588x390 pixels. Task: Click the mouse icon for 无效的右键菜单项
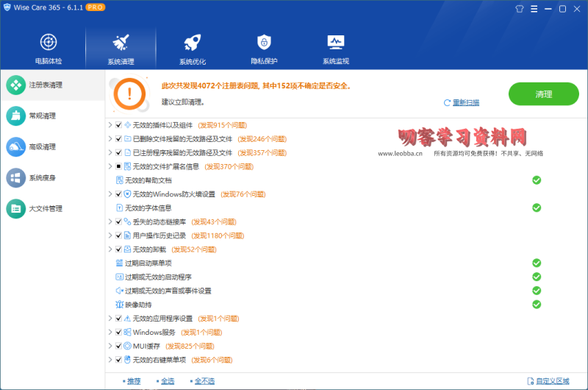pos(127,360)
